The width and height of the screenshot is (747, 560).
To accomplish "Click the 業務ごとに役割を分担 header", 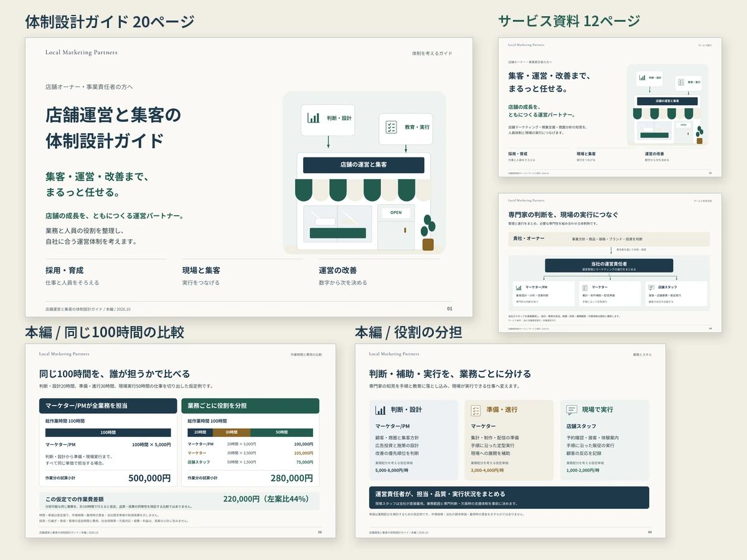I will [250, 406].
